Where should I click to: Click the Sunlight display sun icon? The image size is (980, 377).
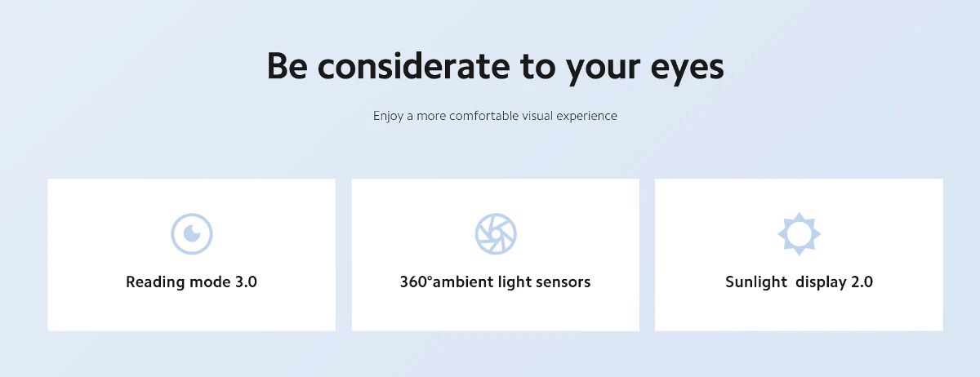(x=799, y=234)
